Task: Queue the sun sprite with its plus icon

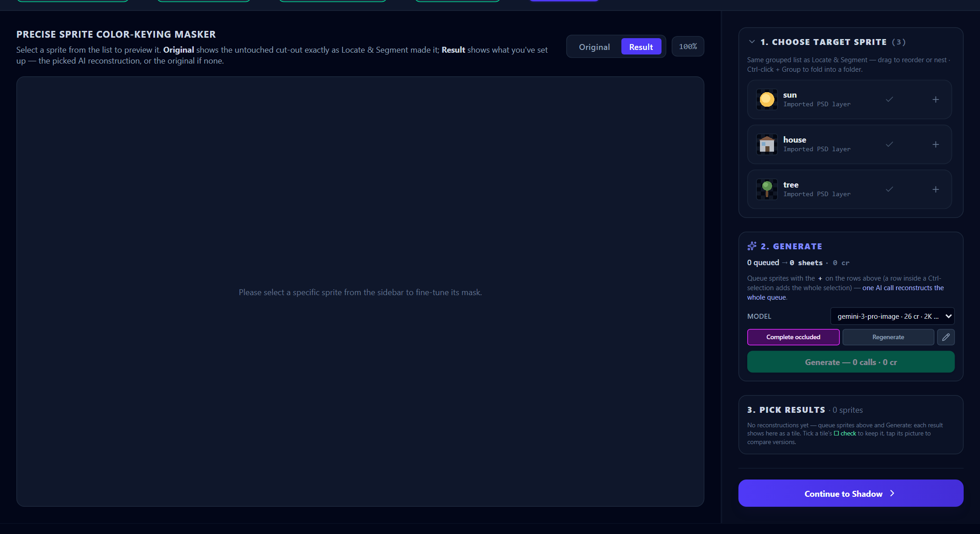Action: point(936,99)
